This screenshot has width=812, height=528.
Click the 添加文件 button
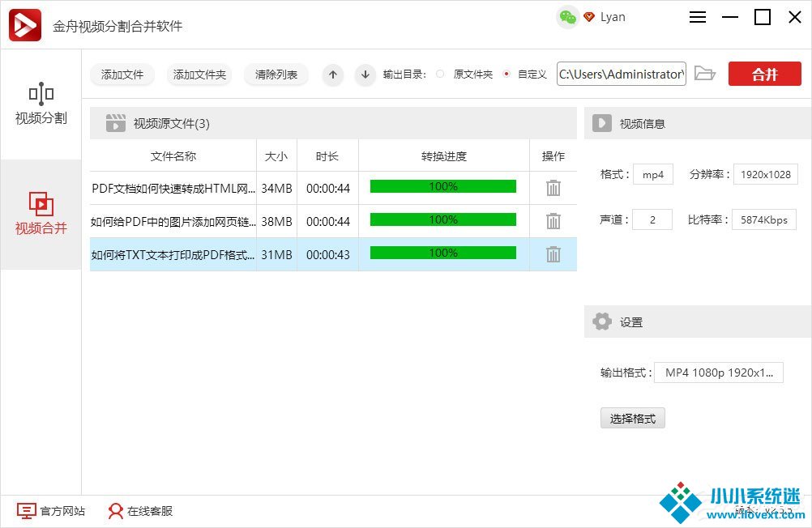[122, 75]
